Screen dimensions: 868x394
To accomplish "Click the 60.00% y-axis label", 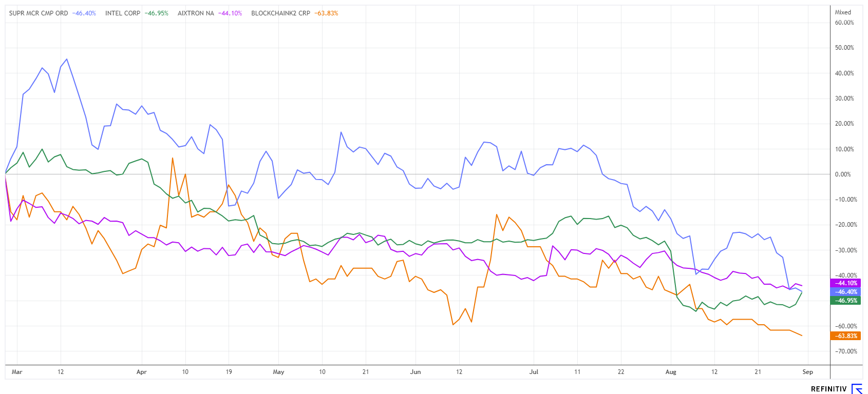I will click(x=844, y=23).
